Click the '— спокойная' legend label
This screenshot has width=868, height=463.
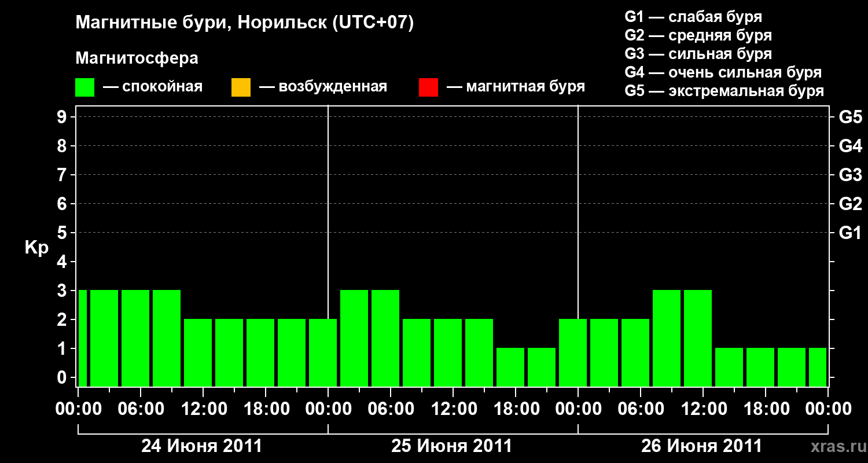[153, 87]
